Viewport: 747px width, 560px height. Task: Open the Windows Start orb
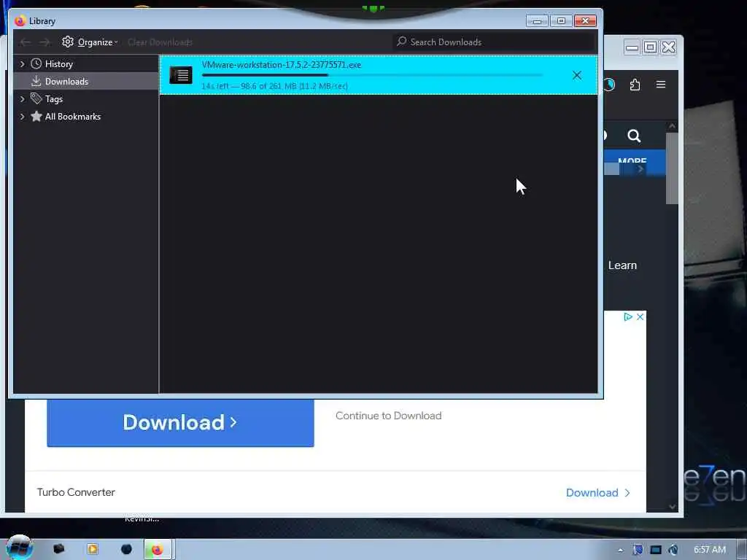pos(20,548)
